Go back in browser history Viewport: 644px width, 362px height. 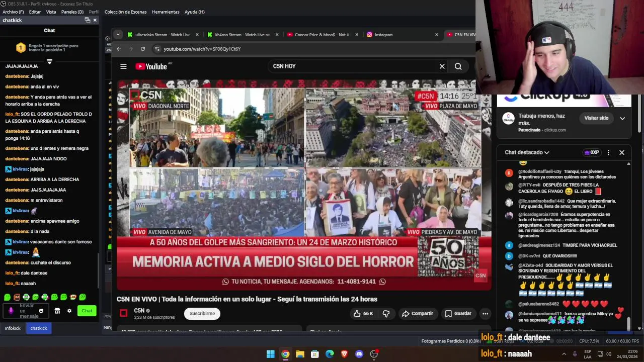coord(119,49)
